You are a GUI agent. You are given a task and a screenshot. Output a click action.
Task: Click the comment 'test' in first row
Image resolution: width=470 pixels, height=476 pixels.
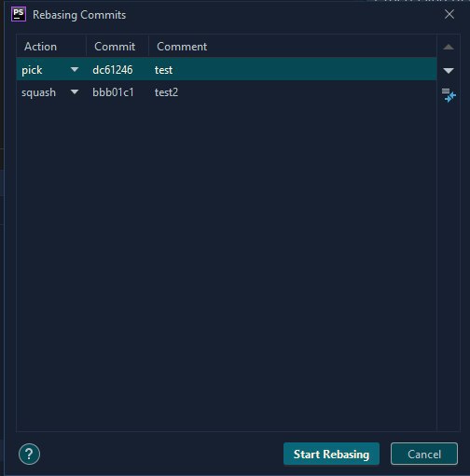(163, 70)
